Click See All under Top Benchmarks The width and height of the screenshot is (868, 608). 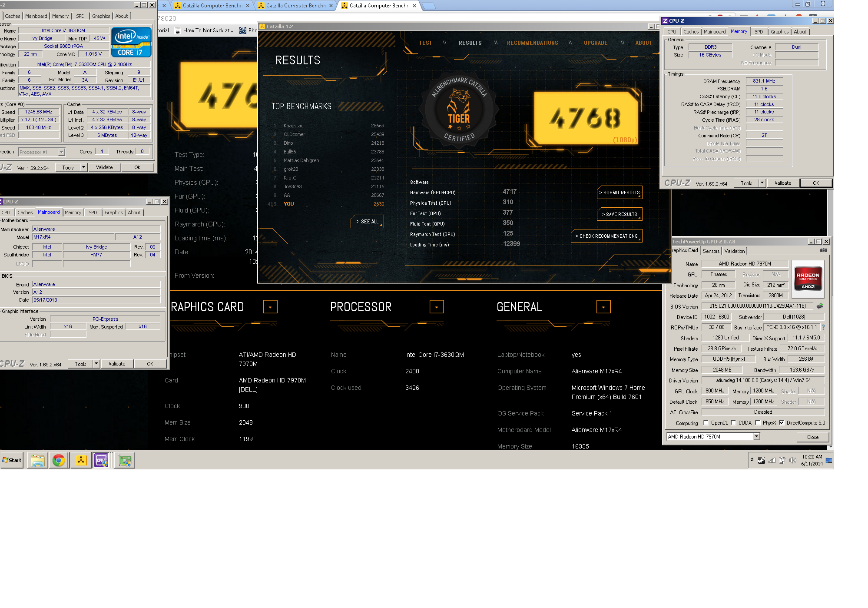367,222
